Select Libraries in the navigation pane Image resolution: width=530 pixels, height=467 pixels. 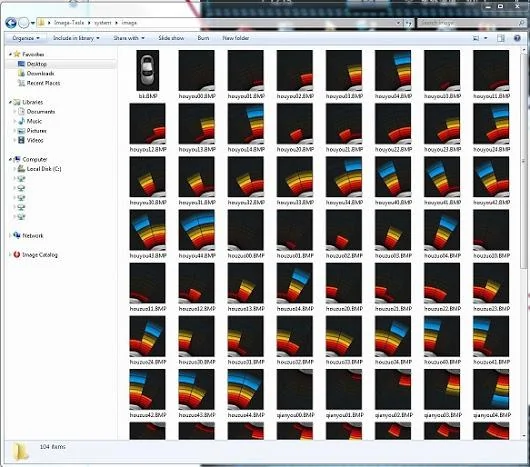[x=32, y=102]
